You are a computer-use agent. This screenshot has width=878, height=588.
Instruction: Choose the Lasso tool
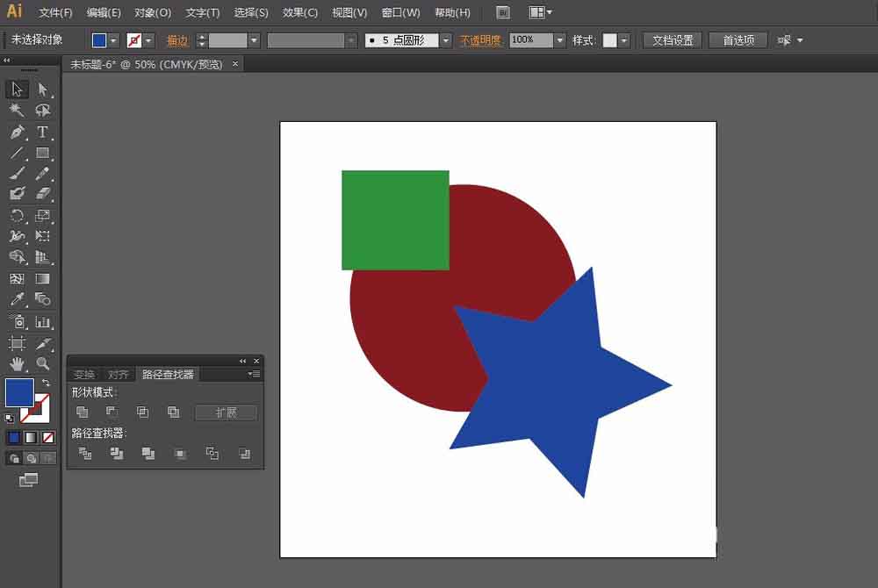pos(42,111)
